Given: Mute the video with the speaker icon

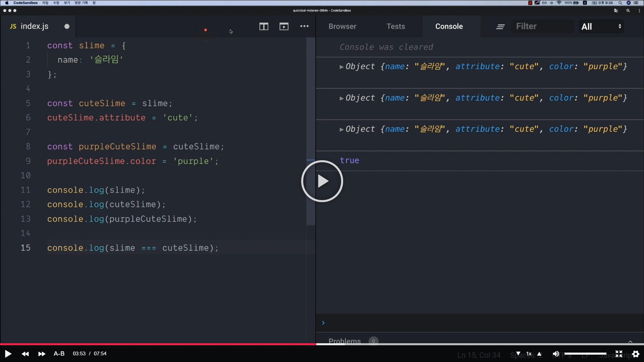Looking at the screenshot, I should pyautogui.click(x=556, y=354).
